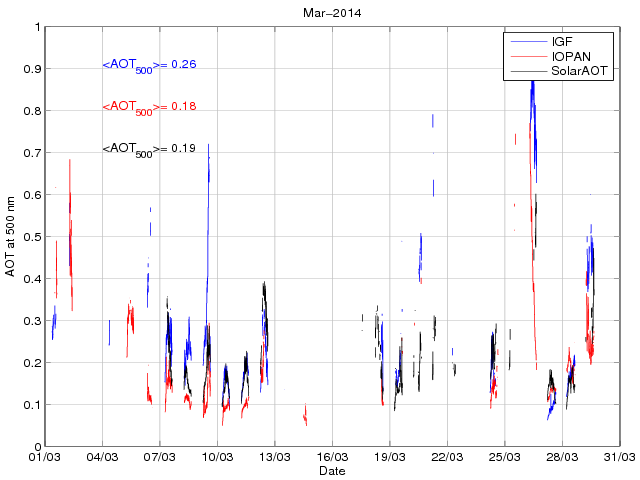Click the 07/03 date tick label
The height and width of the screenshot is (480, 640).
(x=160, y=457)
